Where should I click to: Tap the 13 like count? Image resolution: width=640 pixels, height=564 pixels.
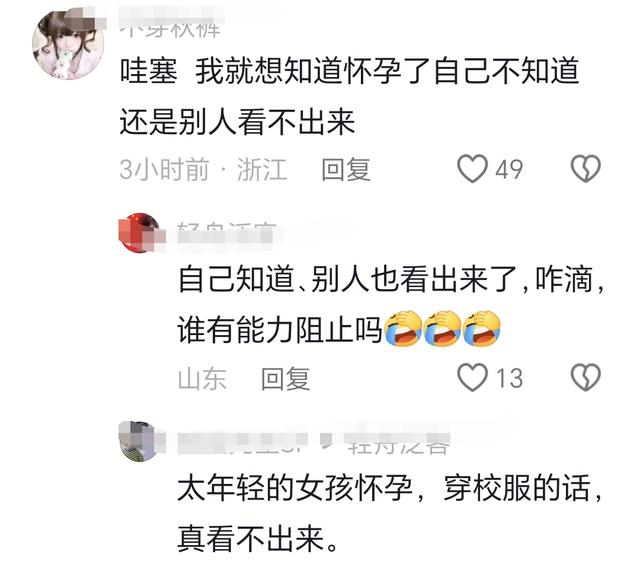pyautogui.click(x=509, y=378)
